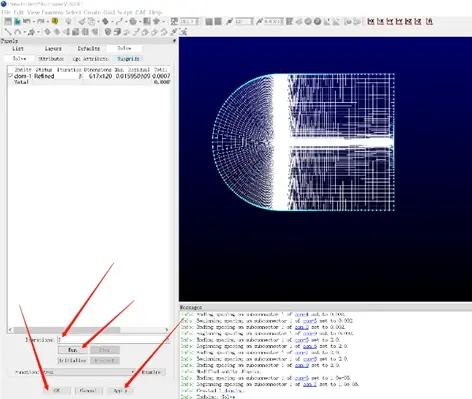
Task: Open the View menu
Action: coord(33,12)
